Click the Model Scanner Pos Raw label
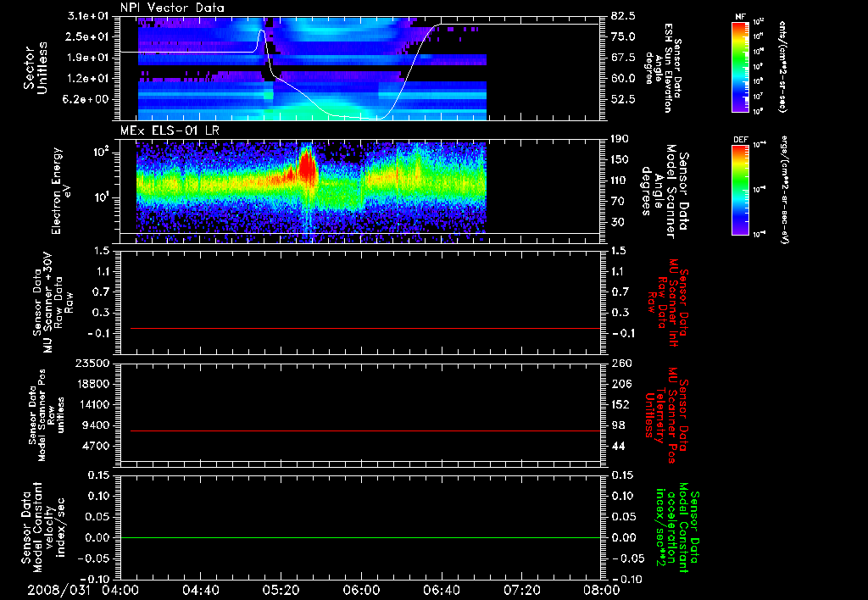This screenshot has width=868, height=600. 47,415
